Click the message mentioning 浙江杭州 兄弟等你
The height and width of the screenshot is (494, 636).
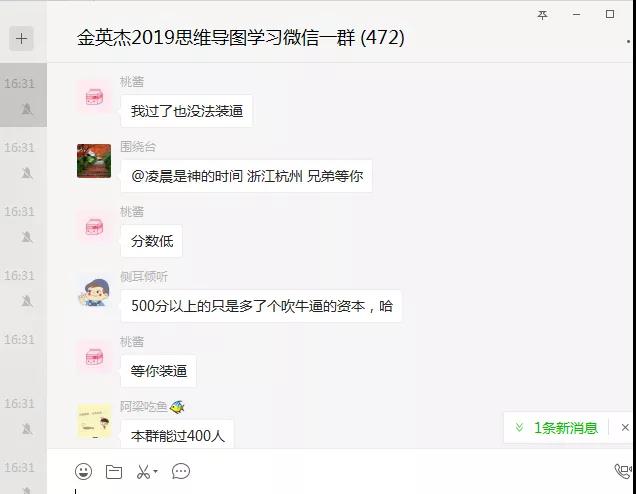[247, 176]
